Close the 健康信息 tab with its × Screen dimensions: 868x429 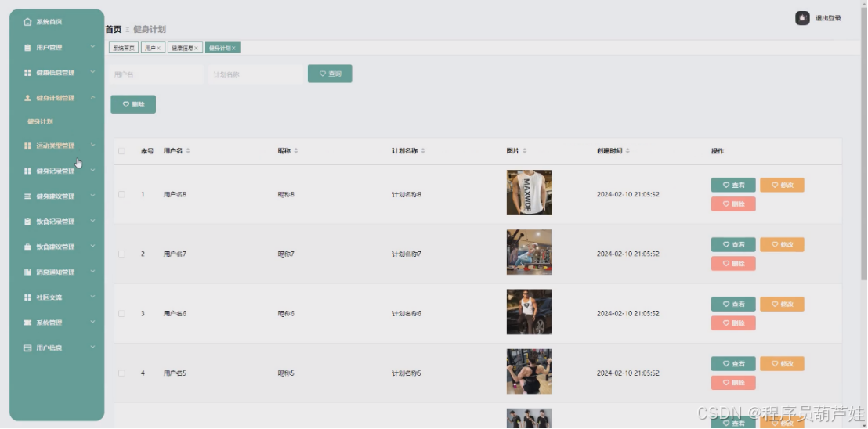(x=196, y=49)
